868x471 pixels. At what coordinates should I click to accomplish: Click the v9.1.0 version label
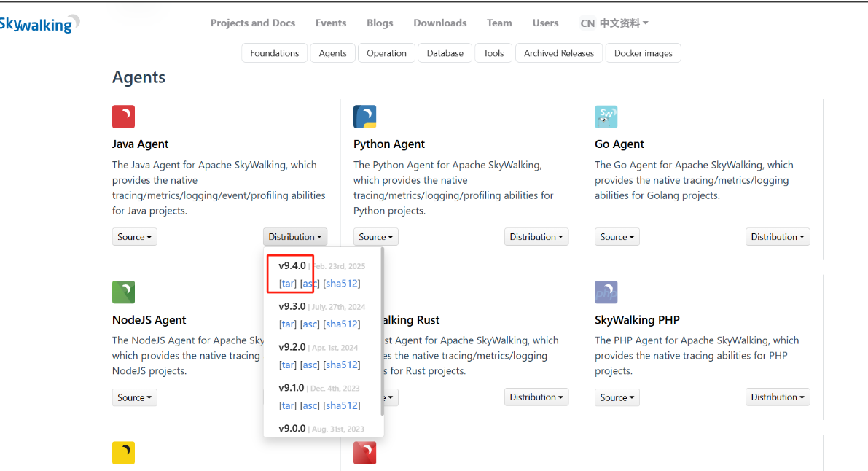tap(292, 388)
